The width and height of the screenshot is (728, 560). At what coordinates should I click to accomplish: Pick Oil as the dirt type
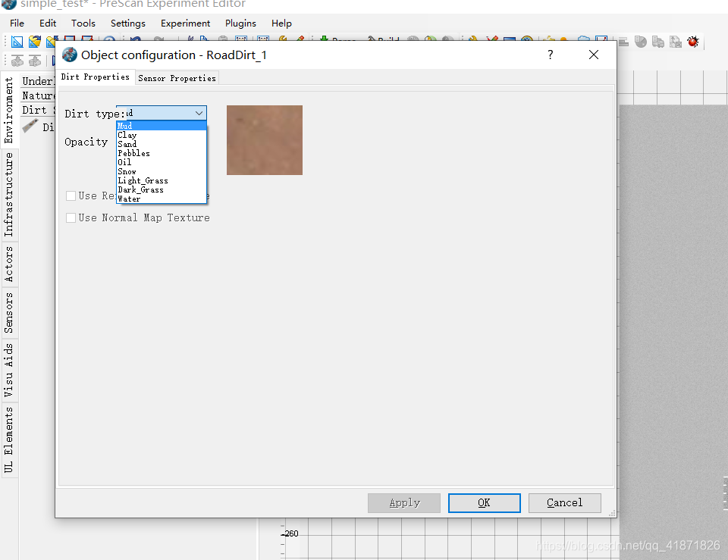coord(161,162)
